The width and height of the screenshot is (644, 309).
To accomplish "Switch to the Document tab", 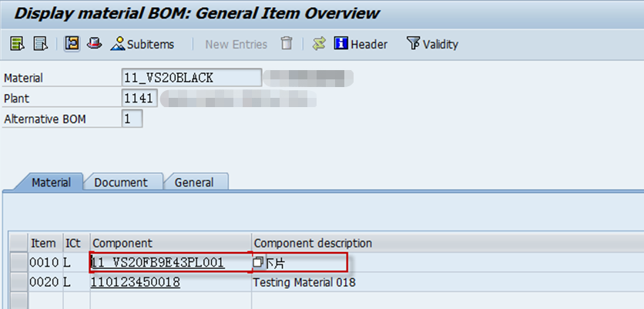I will pyautogui.click(x=120, y=183).
